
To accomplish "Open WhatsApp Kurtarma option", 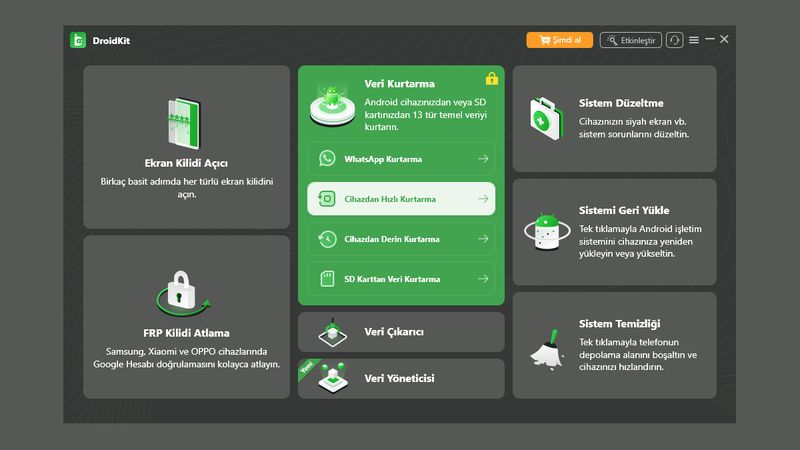I will tap(401, 159).
